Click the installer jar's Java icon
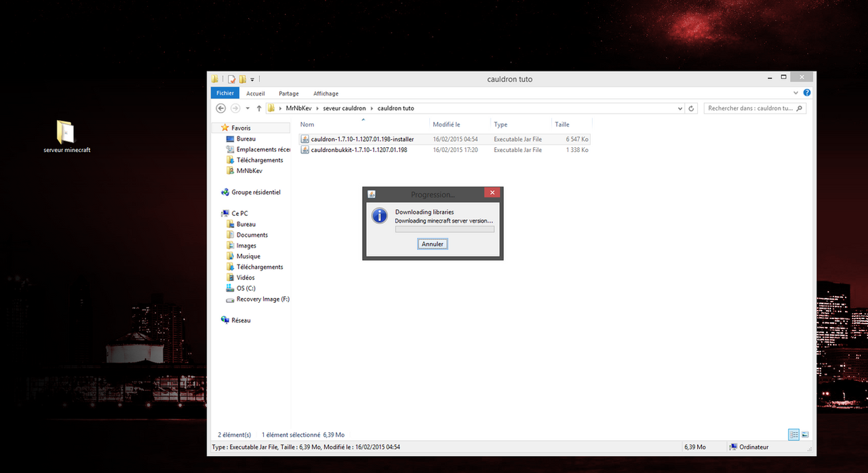 point(305,139)
